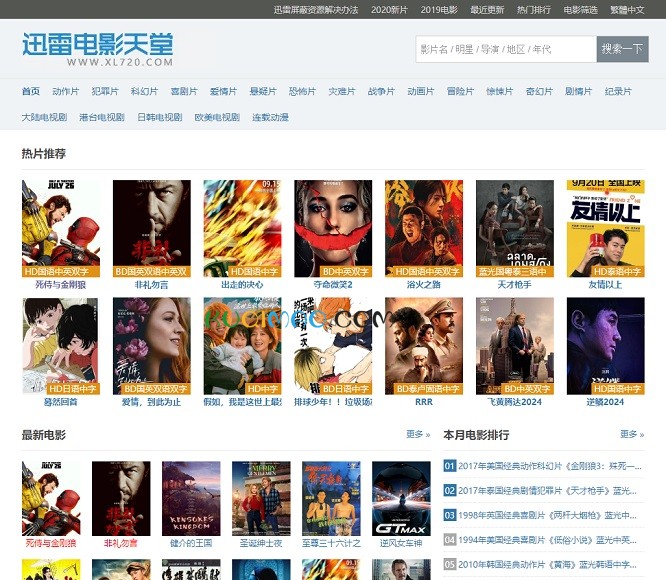Open the 逆鳞2024 poster
This screenshot has width=666, height=580.
(x=606, y=346)
